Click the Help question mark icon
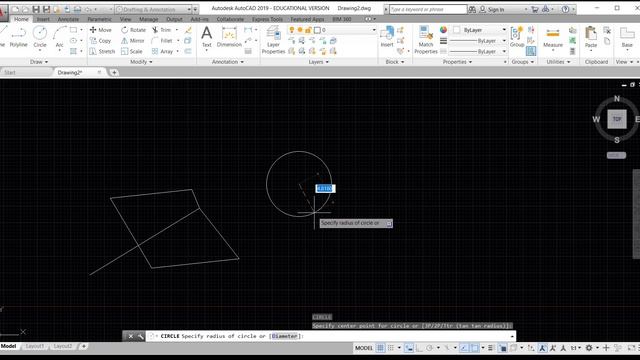640x360 pixels. (x=565, y=9)
